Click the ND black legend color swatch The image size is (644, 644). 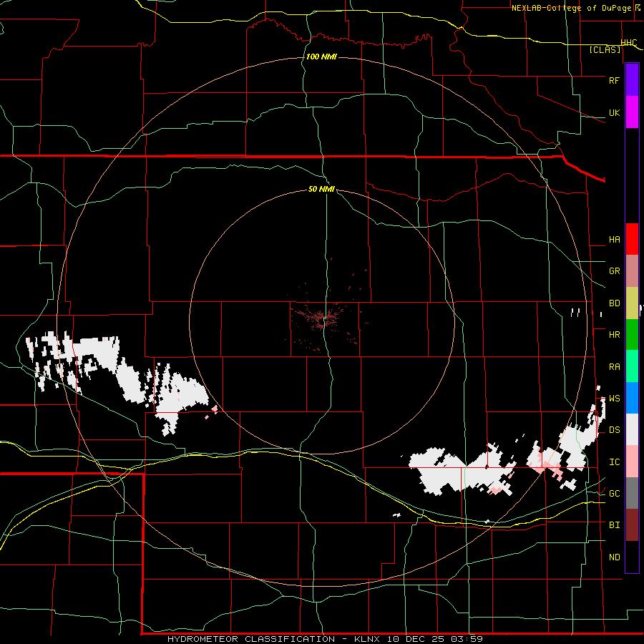pyautogui.click(x=632, y=557)
